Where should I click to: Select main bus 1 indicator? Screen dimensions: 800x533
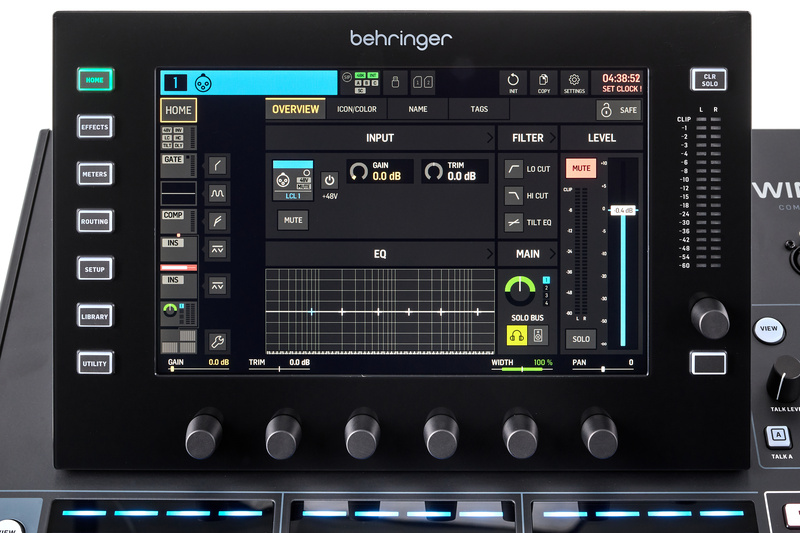546,280
